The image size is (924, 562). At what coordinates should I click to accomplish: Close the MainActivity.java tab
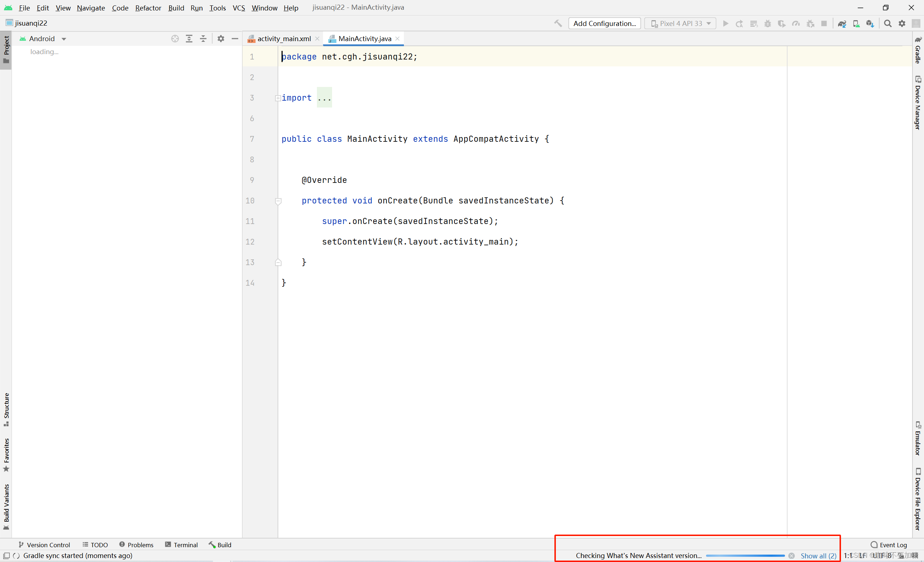tap(397, 39)
